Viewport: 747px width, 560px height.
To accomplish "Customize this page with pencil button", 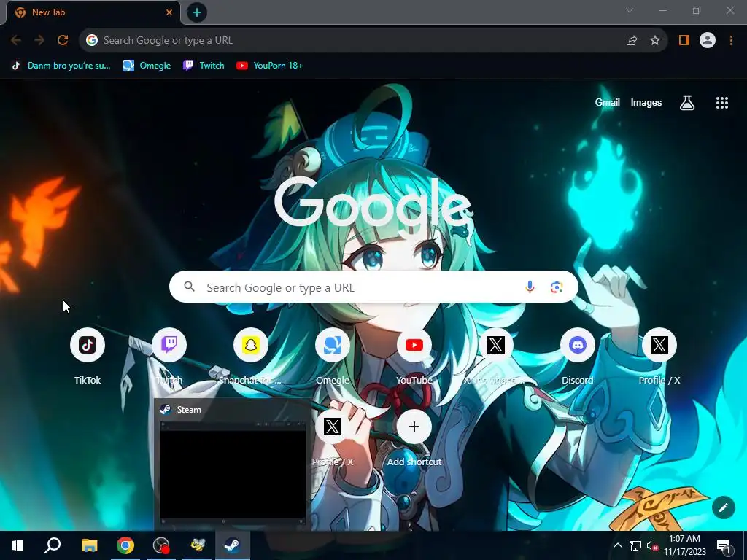I will coord(724,507).
